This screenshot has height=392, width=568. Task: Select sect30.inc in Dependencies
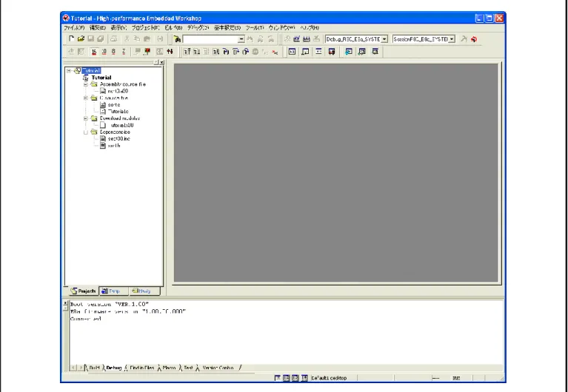(118, 138)
